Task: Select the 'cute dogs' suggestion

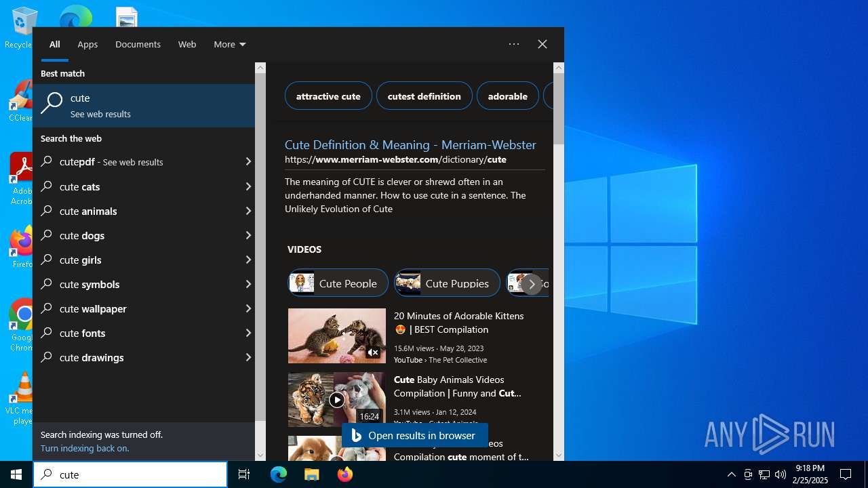Action: pyautogui.click(x=136, y=235)
